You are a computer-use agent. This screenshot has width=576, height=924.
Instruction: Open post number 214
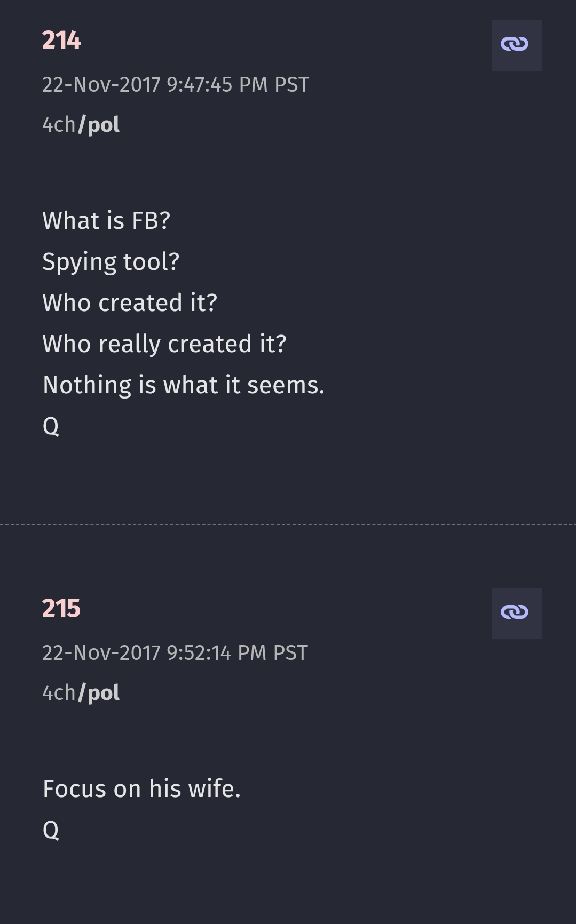point(61,41)
